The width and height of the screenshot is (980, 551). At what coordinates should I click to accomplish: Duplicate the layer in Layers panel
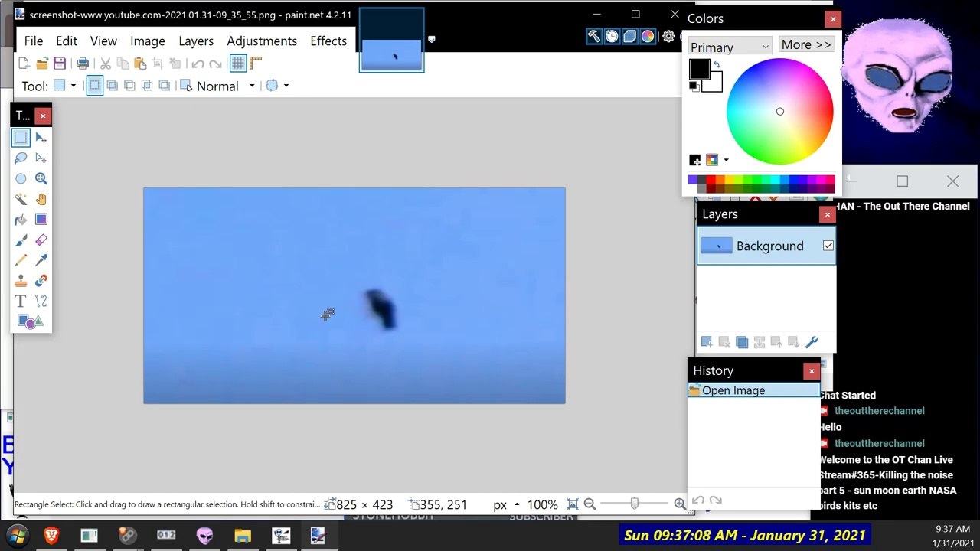point(741,342)
